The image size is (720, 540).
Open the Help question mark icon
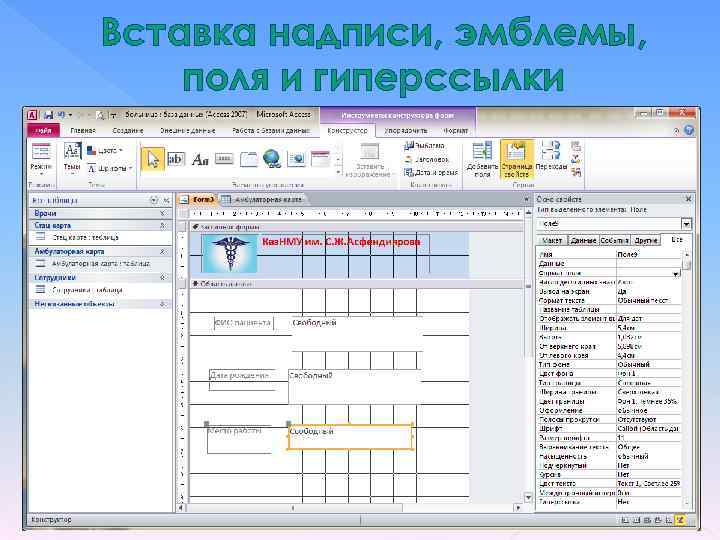click(688, 130)
